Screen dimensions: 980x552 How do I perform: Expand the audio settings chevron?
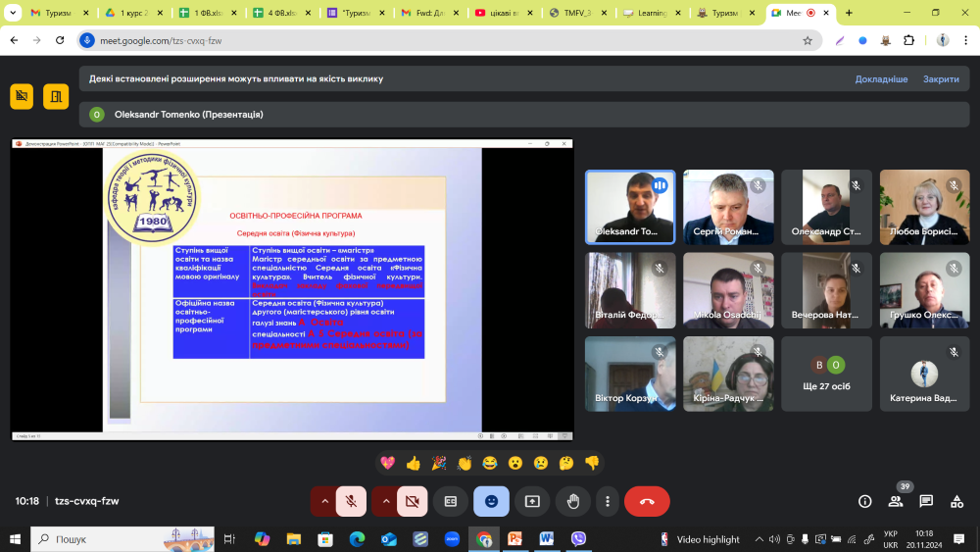(x=324, y=501)
